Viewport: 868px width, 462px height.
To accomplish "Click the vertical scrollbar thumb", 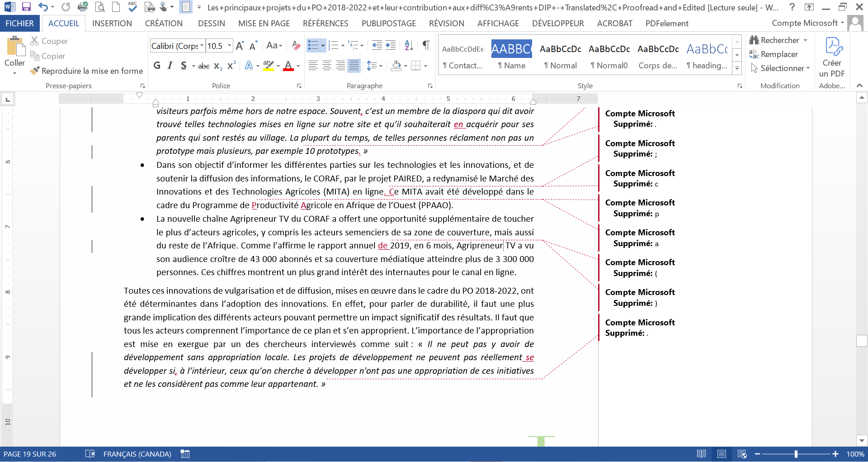I will [x=862, y=341].
